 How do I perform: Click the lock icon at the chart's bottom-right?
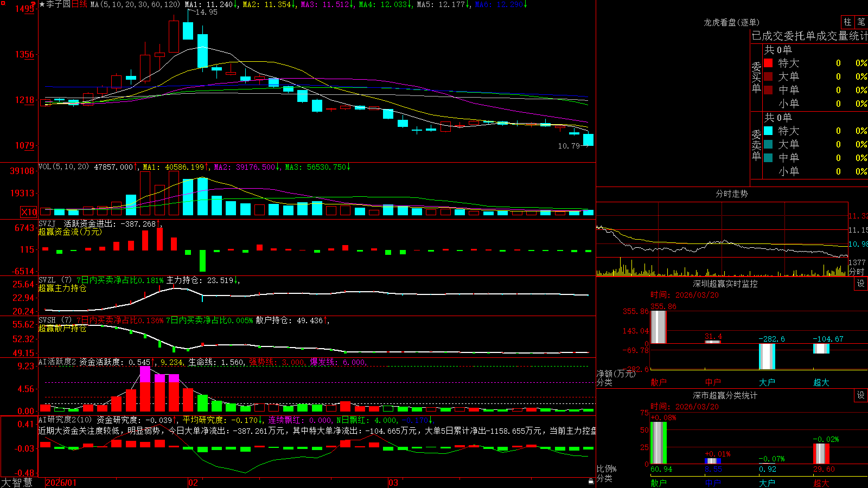click(591, 481)
